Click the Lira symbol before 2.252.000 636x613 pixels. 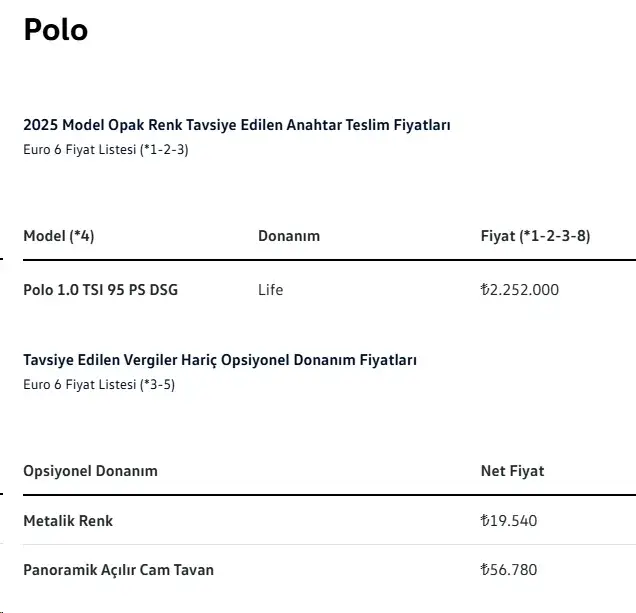(x=485, y=290)
